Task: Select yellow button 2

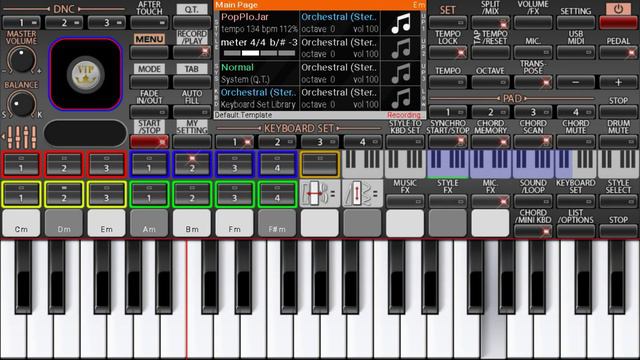Action: pos(64,194)
